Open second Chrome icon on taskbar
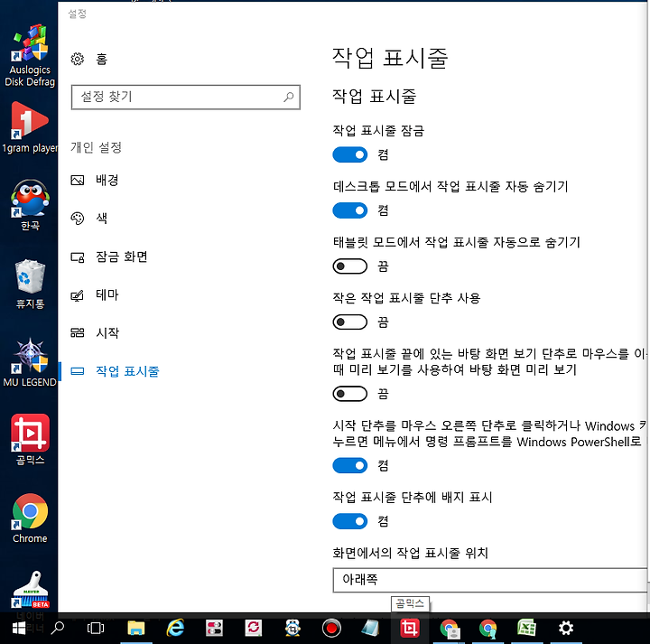The image size is (650, 644). click(487, 629)
